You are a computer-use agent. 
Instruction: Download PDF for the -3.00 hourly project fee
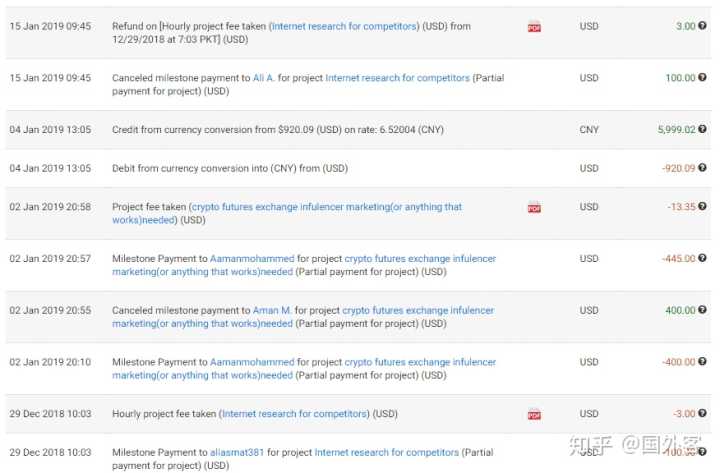[x=534, y=414]
